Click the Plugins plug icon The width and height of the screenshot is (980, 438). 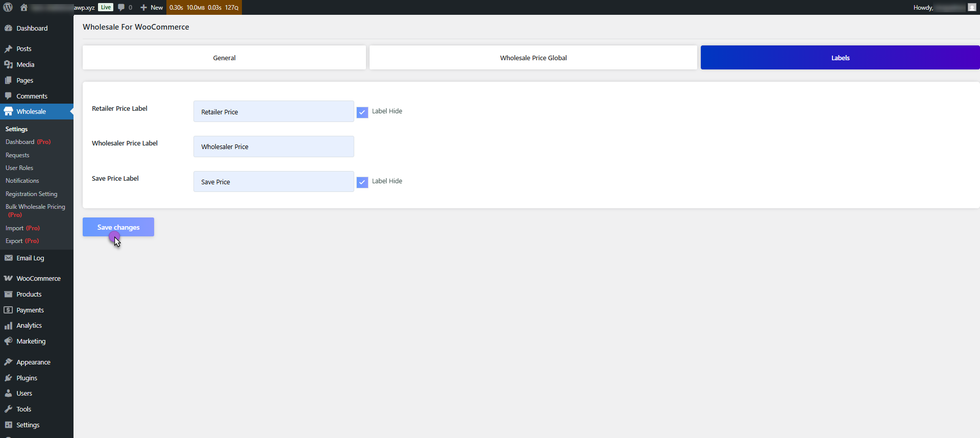(x=8, y=378)
